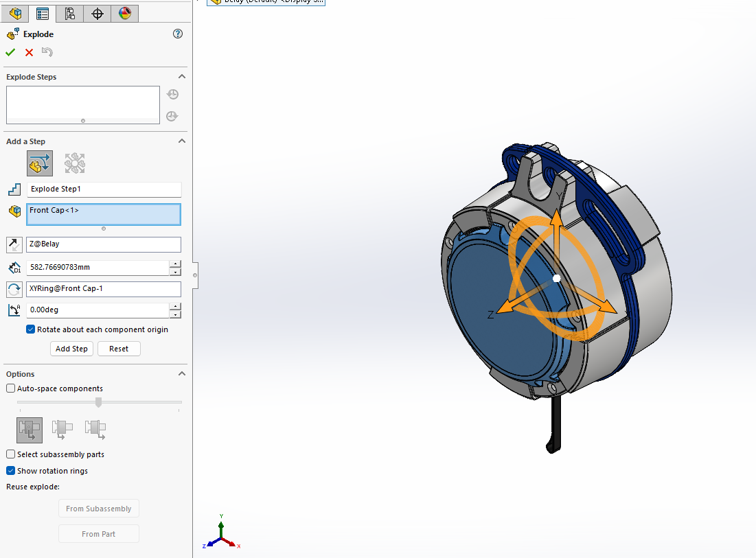Collapse the Explode Steps section

click(x=181, y=76)
